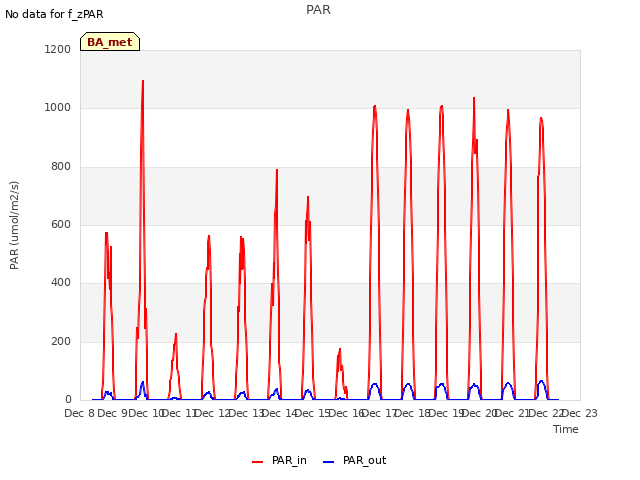Click the 'No data for f_zPAR' message

tap(54, 14)
